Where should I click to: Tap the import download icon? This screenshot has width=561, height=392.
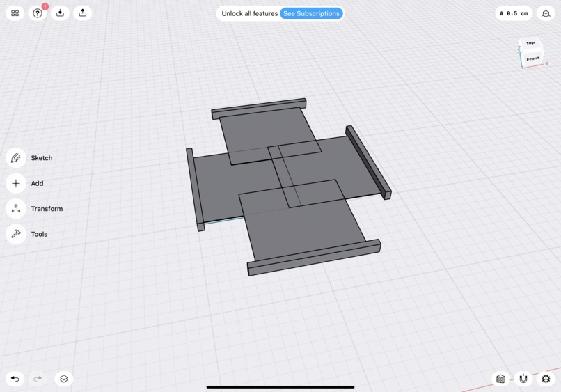(x=60, y=13)
